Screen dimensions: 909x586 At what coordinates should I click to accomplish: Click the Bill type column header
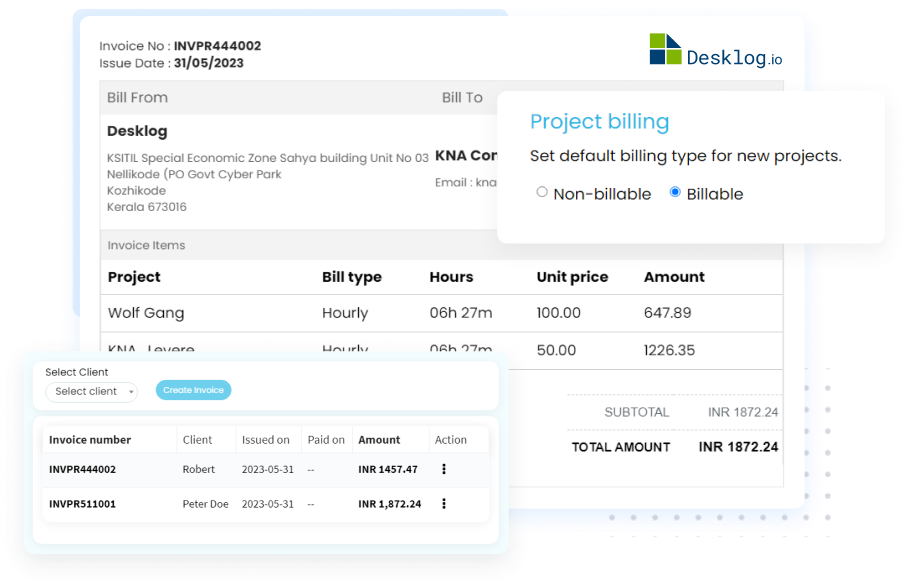(x=352, y=277)
